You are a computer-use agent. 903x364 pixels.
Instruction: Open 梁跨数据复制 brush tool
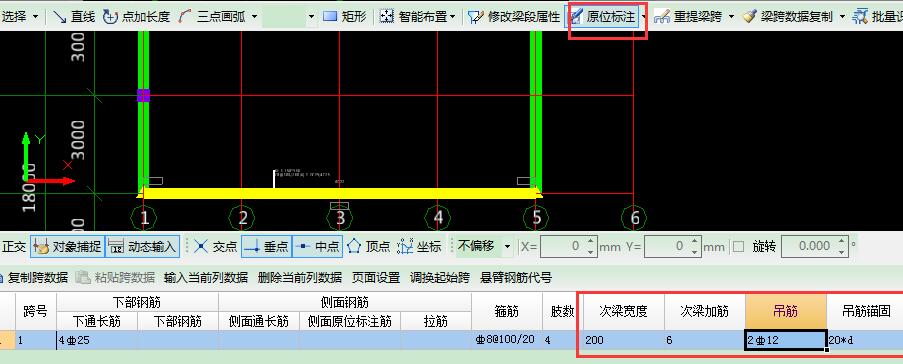788,16
